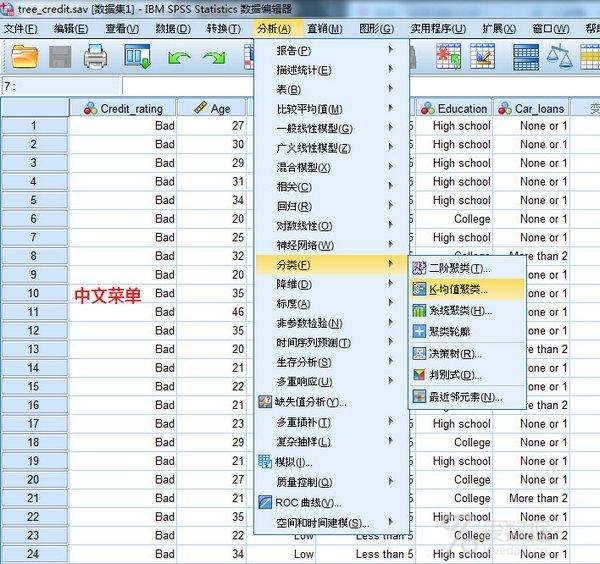Image resolution: width=600 pixels, height=564 pixels.
Task: Choose 混合模型(X) menu entry
Action: 330,167
